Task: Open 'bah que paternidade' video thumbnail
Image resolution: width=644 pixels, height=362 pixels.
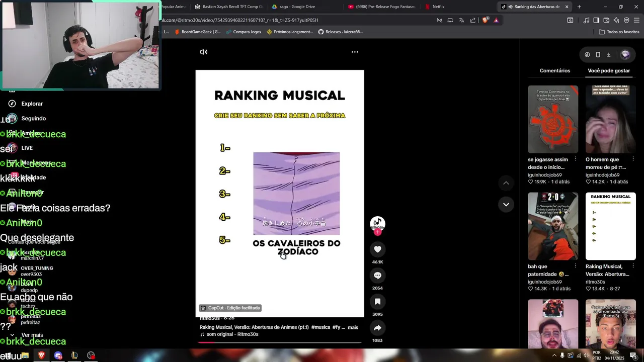Action: click(x=553, y=226)
